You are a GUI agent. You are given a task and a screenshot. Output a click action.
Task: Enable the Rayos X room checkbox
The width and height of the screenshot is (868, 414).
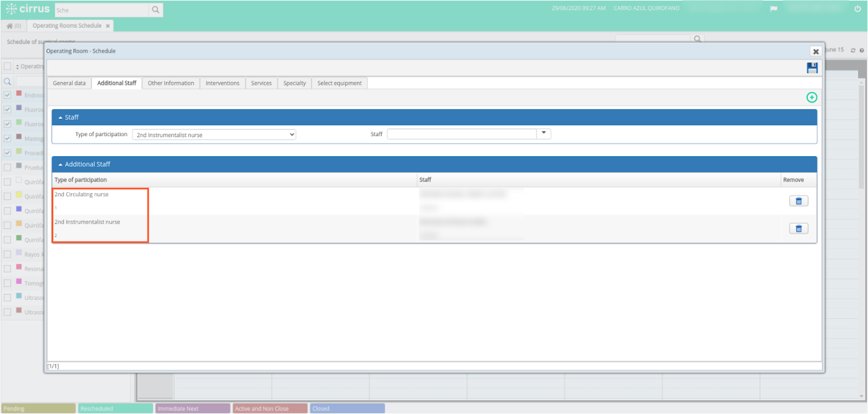pos(7,254)
